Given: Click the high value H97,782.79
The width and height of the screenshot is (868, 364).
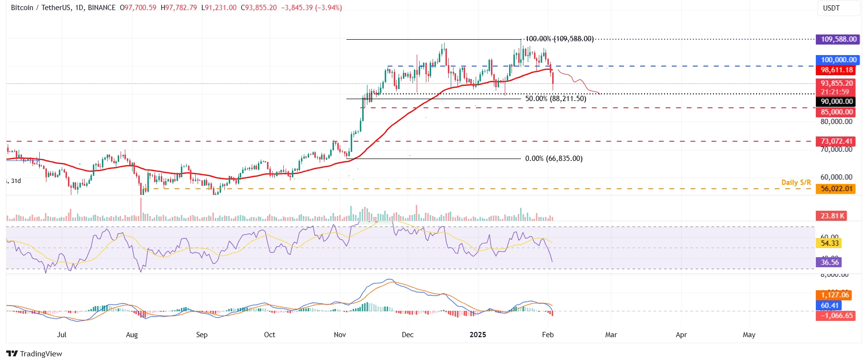Looking at the screenshot, I should pos(179,8).
